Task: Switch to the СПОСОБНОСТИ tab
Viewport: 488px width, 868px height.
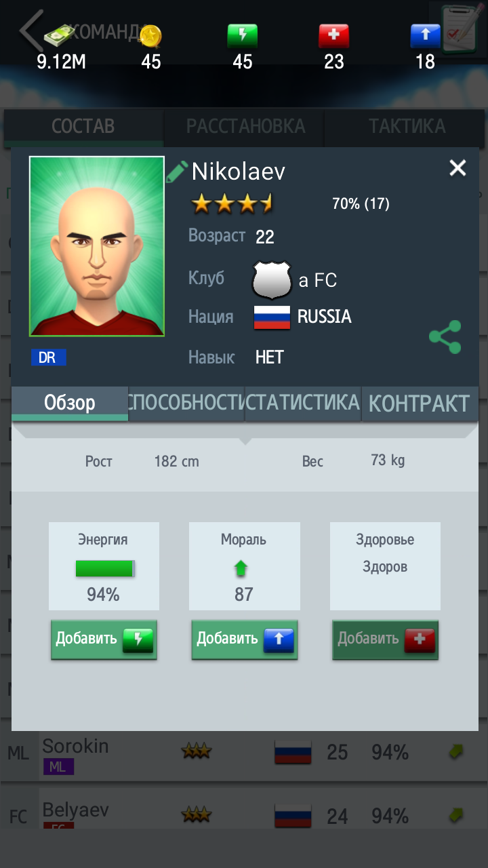Action: coord(186,403)
